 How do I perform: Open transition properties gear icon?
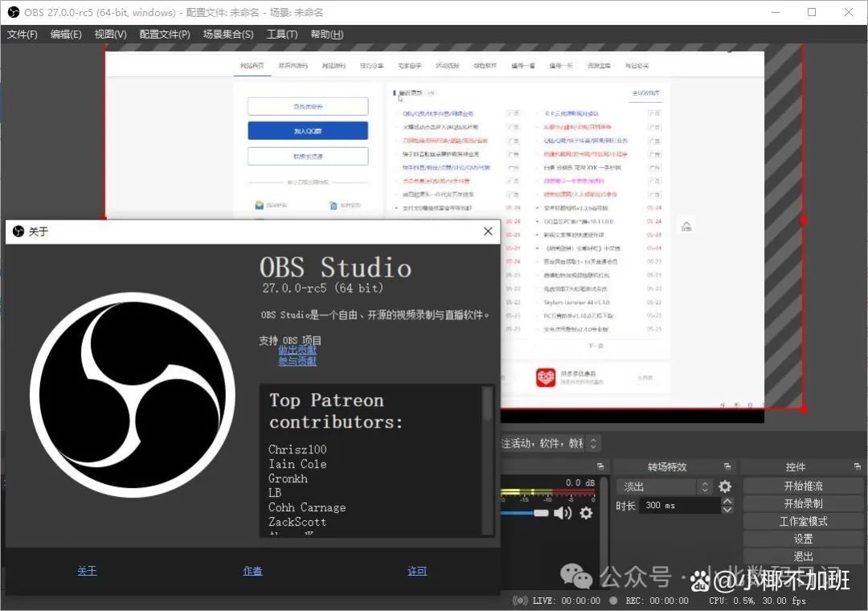click(725, 486)
